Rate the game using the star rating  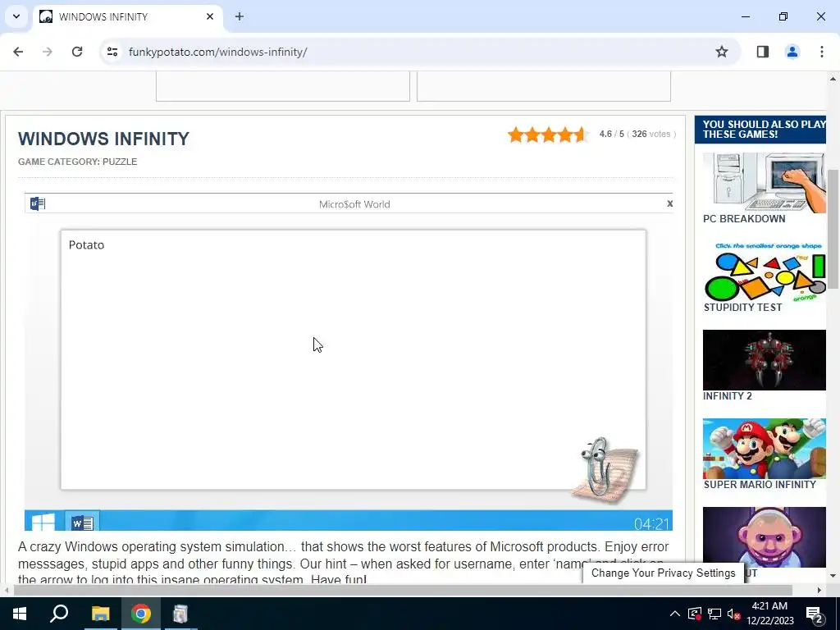click(x=549, y=135)
